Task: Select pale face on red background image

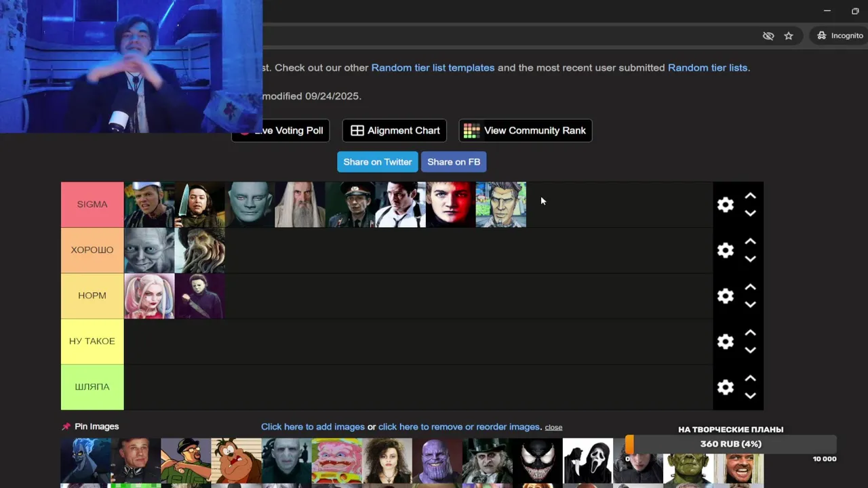Action: coord(450,204)
